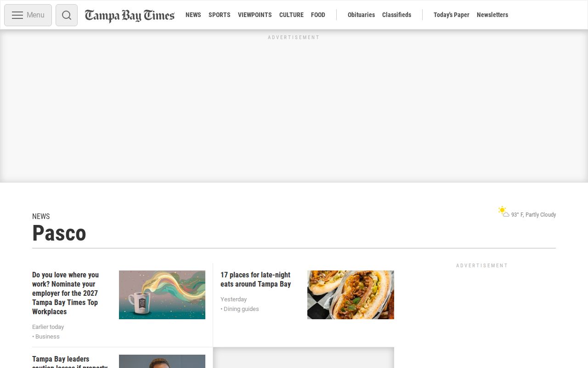Open the NEWS nav section
This screenshot has height=368, width=588.
193,15
